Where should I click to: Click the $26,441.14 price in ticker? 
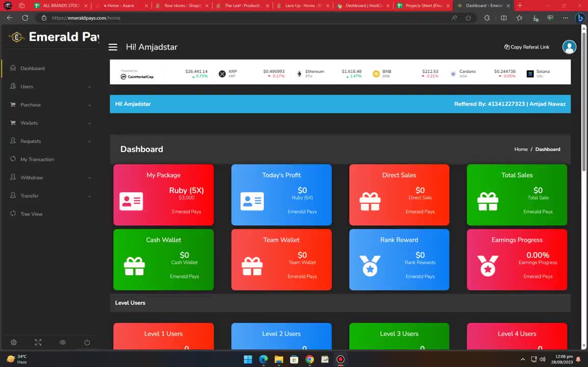click(x=196, y=71)
